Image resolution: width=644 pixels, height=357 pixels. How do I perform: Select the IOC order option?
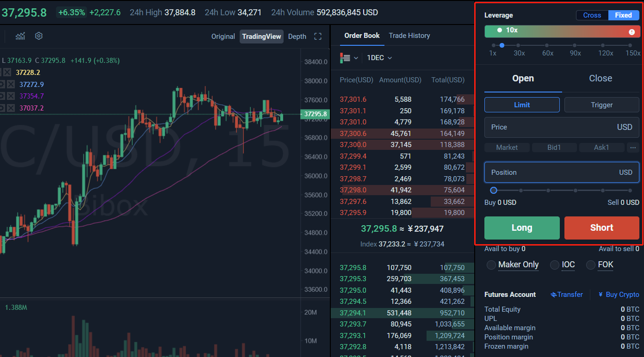555,265
